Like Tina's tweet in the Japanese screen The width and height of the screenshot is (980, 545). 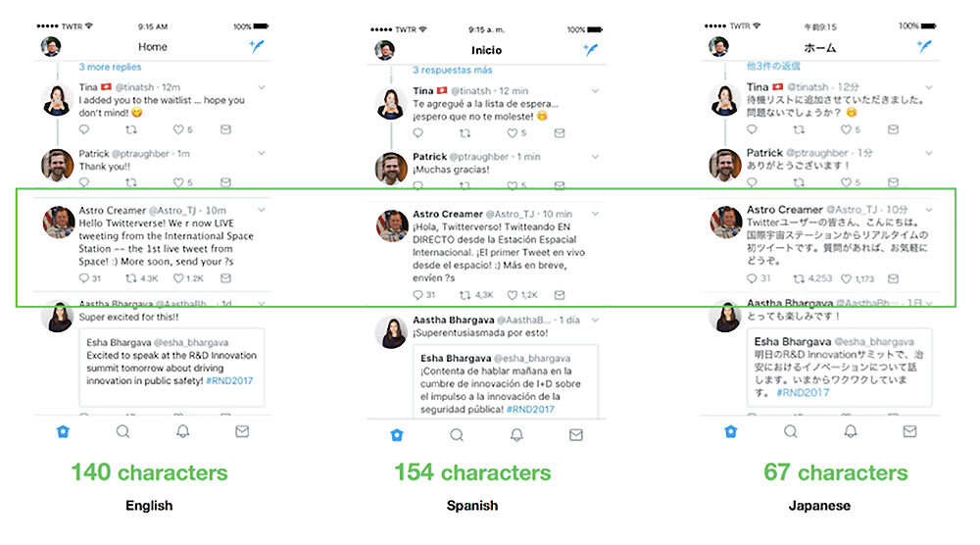847,129
